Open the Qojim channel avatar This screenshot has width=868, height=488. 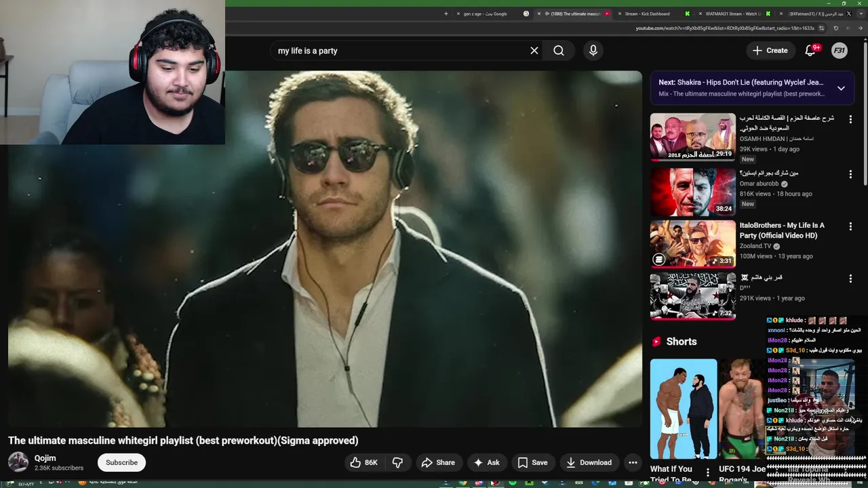coord(18,462)
